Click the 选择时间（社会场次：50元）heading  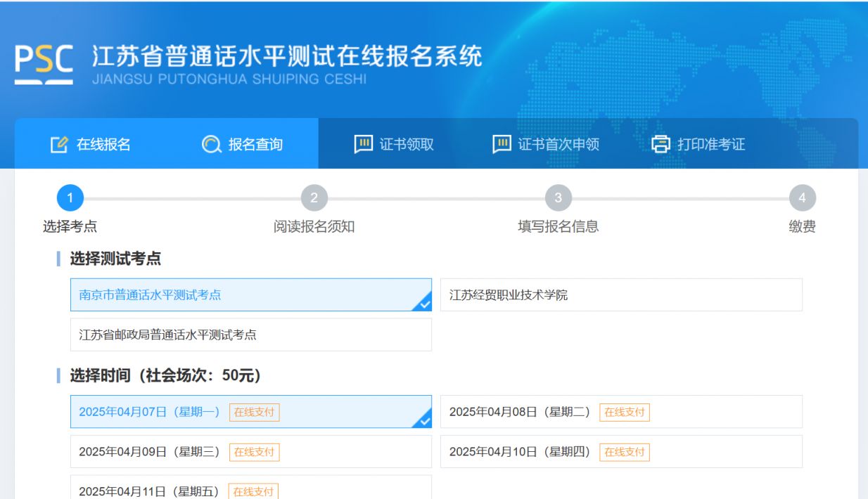coord(165,376)
